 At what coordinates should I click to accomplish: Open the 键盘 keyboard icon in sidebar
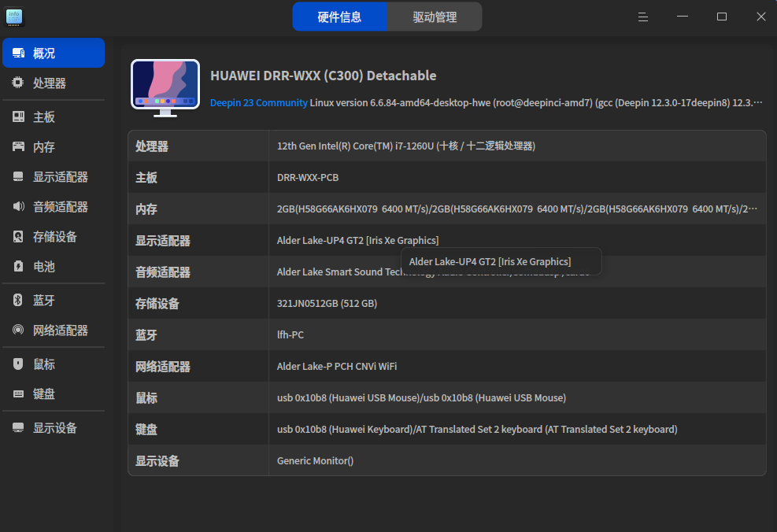pyautogui.click(x=18, y=393)
